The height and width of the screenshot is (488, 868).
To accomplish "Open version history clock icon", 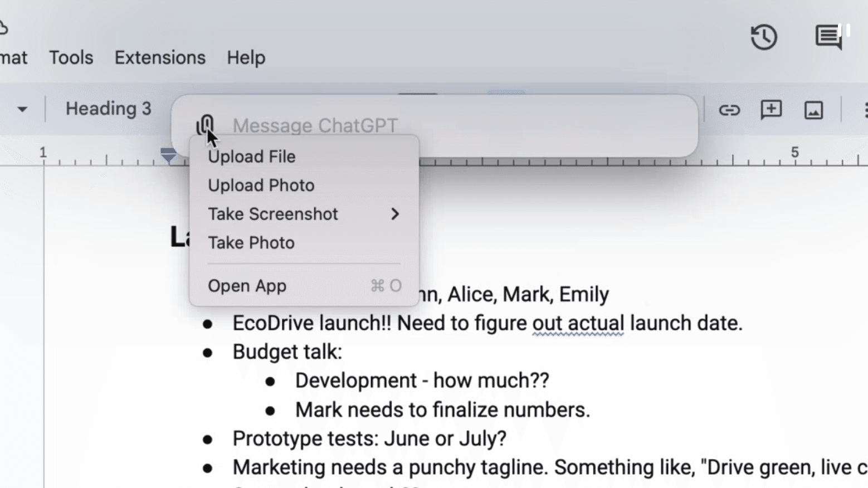I will coord(763,37).
